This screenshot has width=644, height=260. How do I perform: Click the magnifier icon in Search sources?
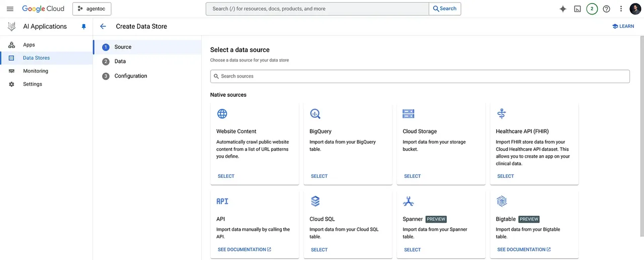(216, 76)
